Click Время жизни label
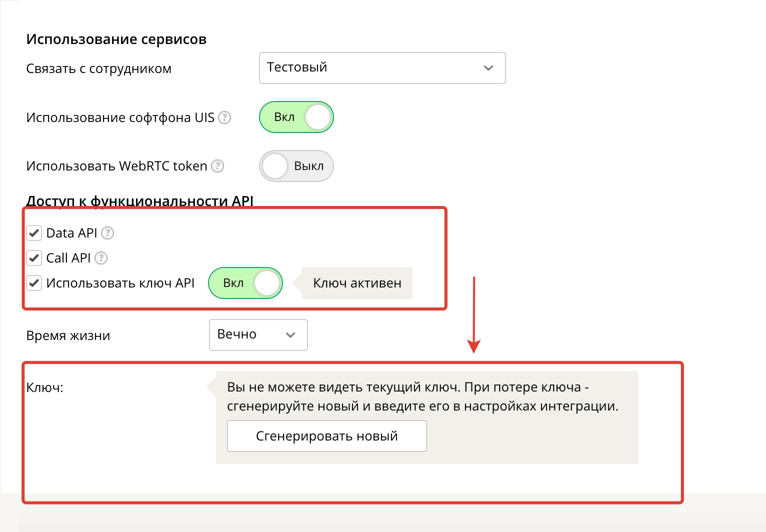Image resolution: width=766 pixels, height=532 pixels. click(x=68, y=335)
